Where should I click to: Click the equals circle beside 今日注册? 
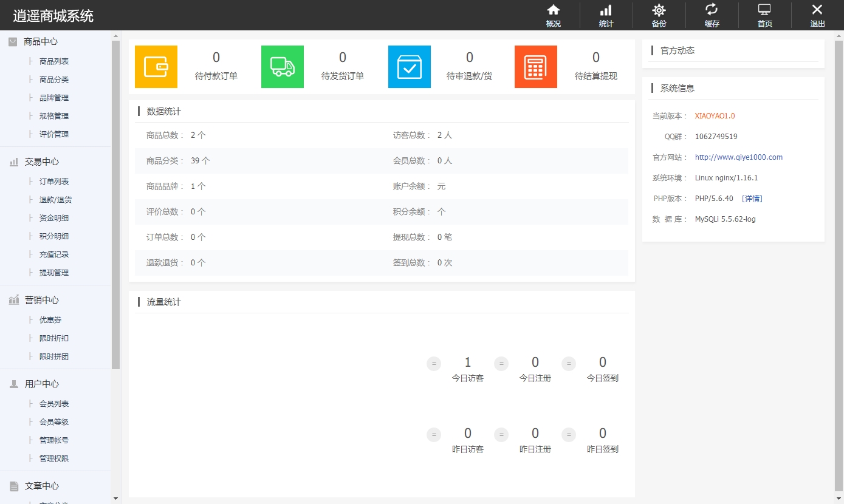(501, 364)
